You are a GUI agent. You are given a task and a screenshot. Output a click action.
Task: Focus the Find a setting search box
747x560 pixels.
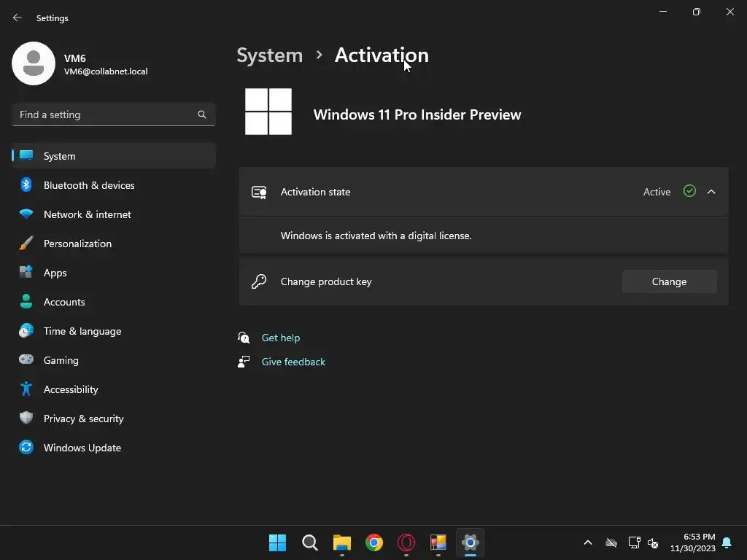click(113, 114)
